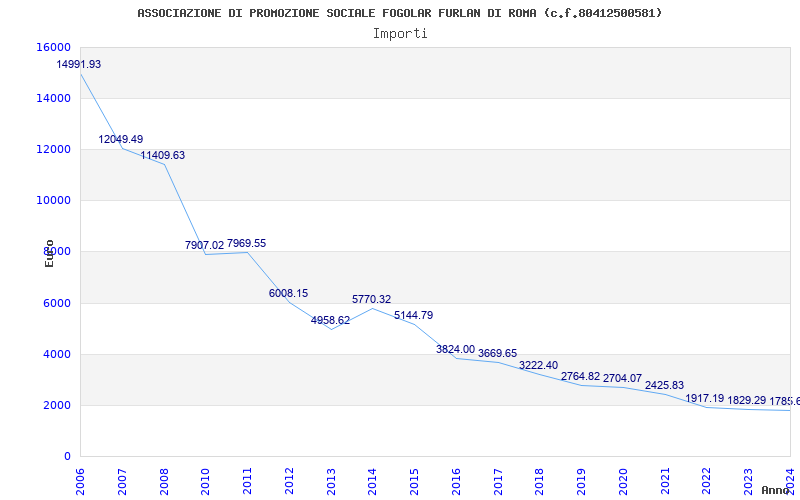The width and height of the screenshot is (800, 500).
Task: Select the data label 12049.49
Action: tap(120, 139)
